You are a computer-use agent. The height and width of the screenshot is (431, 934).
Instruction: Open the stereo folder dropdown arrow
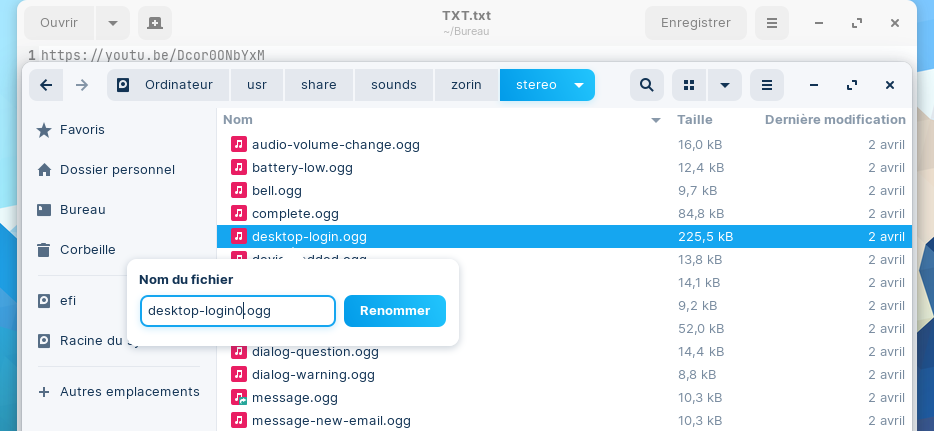[579, 85]
